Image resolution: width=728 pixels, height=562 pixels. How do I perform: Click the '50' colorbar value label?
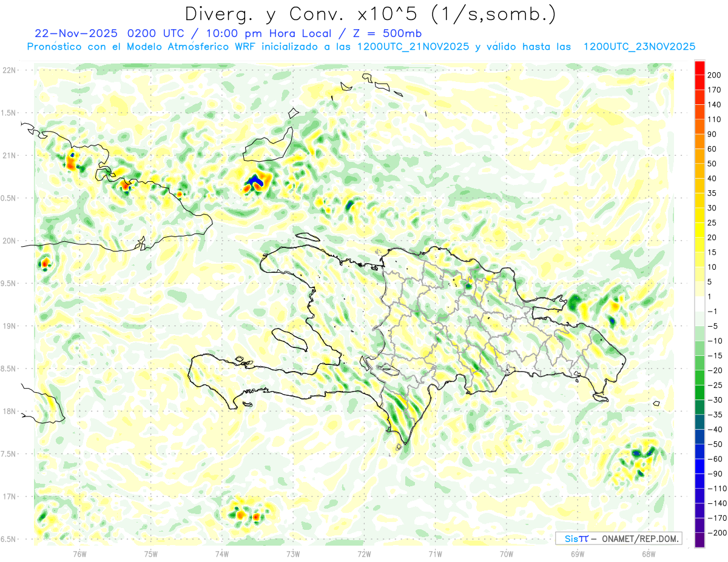pyautogui.click(x=713, y=164)
